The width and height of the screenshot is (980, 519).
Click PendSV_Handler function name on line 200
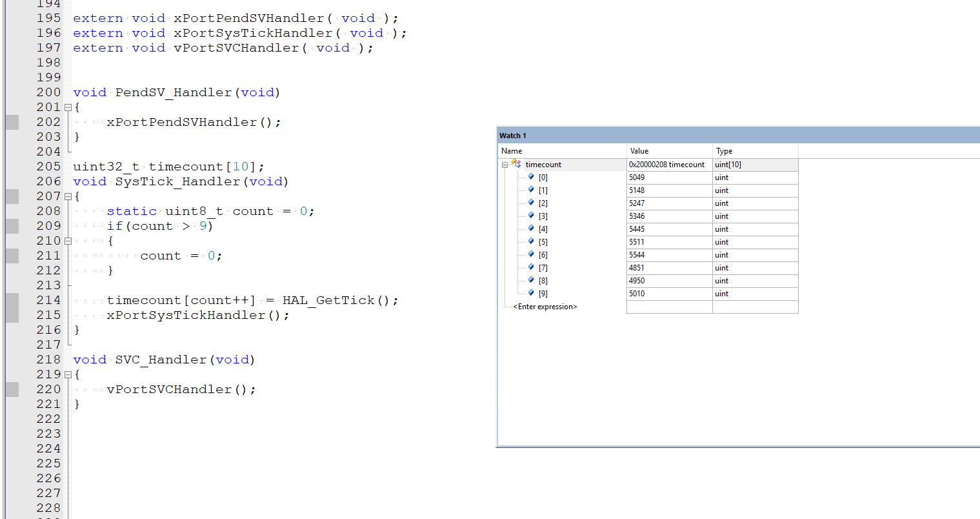pos(174,92)
